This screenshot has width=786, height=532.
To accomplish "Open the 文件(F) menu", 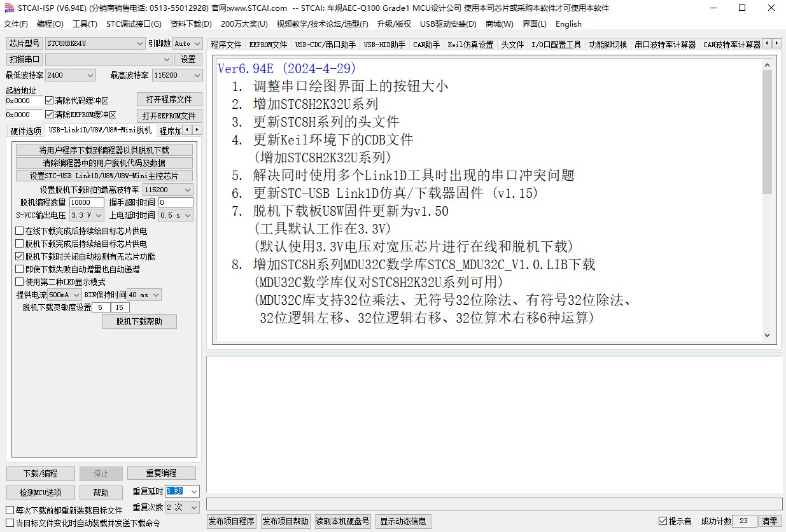I will [x=16, y=24].
